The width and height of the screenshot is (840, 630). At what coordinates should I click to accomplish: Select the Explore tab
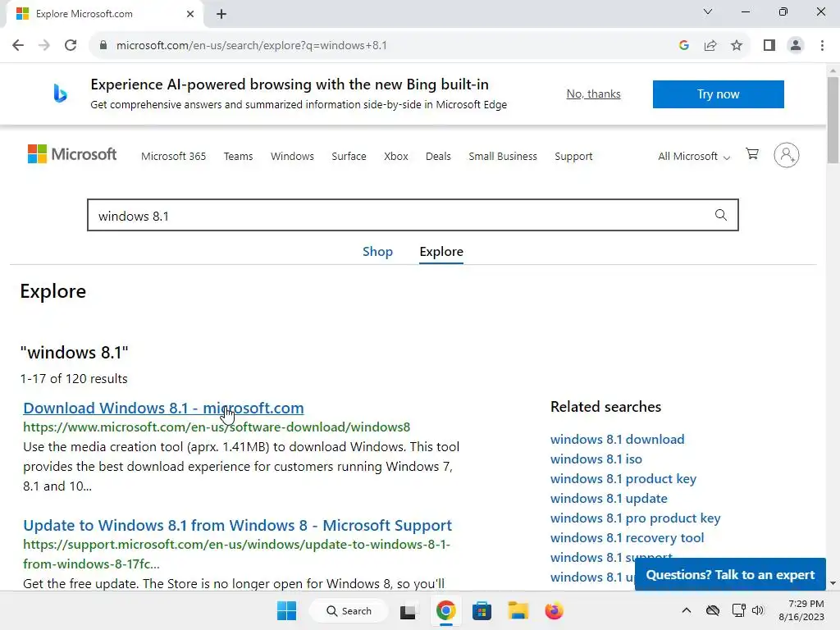tap(441, 252)
